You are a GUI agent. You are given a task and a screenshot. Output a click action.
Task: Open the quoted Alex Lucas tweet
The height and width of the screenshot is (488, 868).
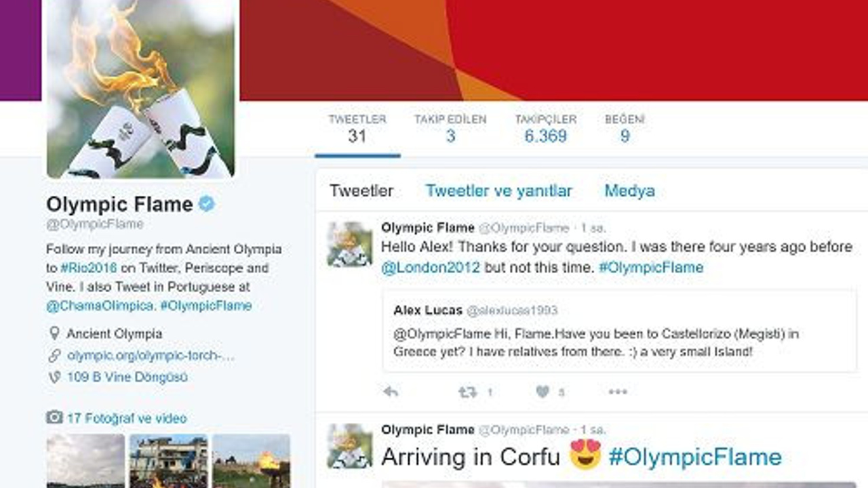[620, 331]
